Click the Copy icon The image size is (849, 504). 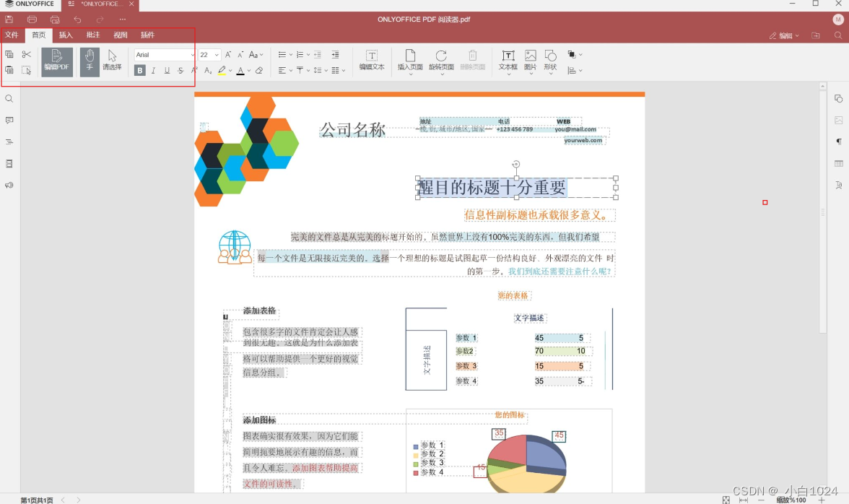pos(9,55)
